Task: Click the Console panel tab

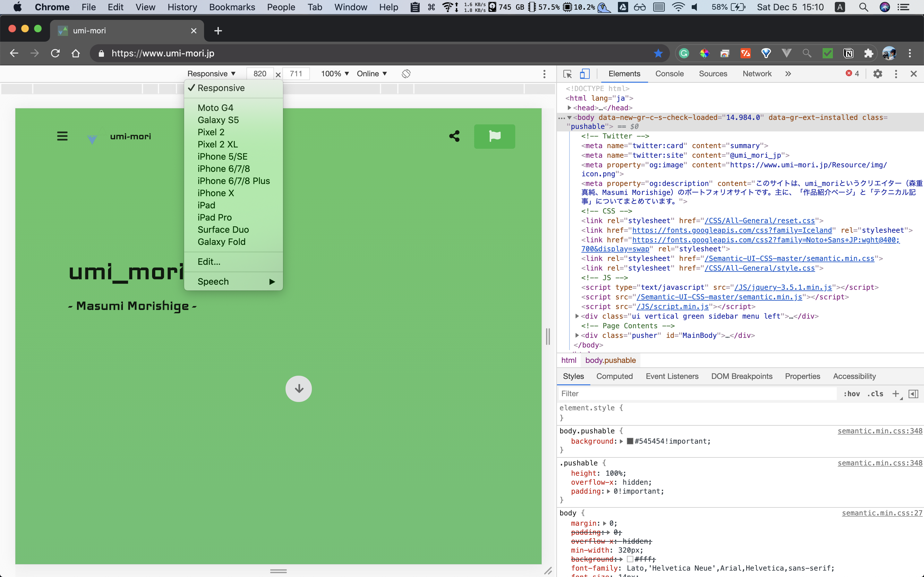Action: 669,73
